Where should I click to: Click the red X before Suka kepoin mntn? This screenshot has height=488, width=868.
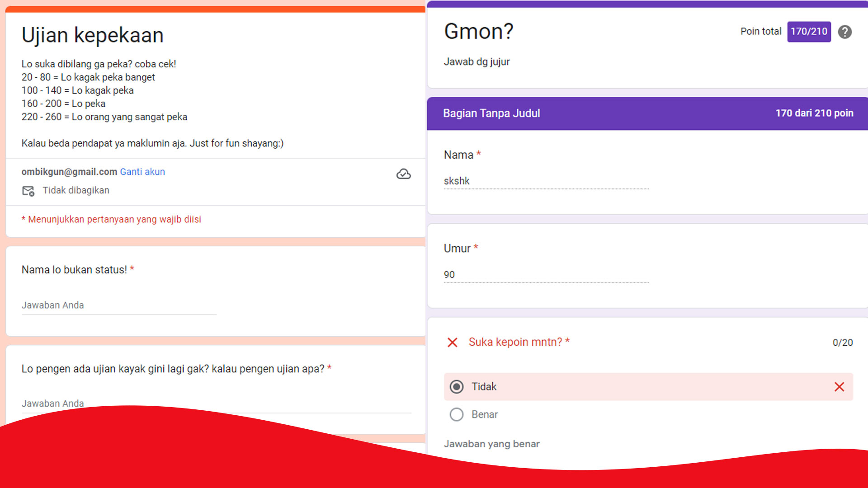point(452,343)
